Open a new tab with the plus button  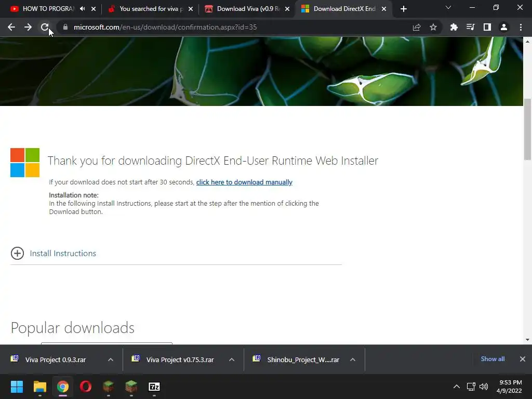tap(403, 9)
